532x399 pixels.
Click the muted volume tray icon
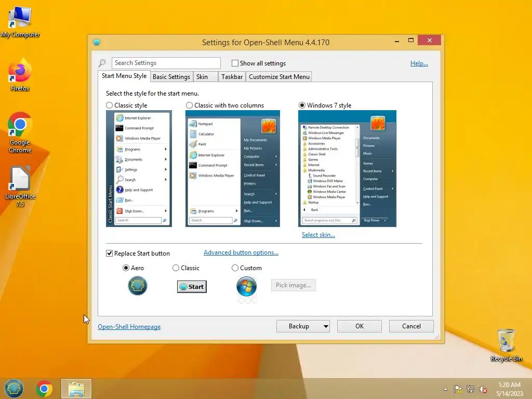483,389
